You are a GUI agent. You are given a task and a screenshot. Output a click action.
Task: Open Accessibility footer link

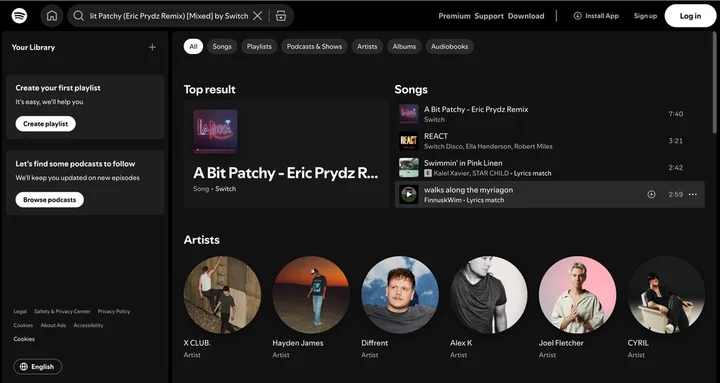[88, 325]
